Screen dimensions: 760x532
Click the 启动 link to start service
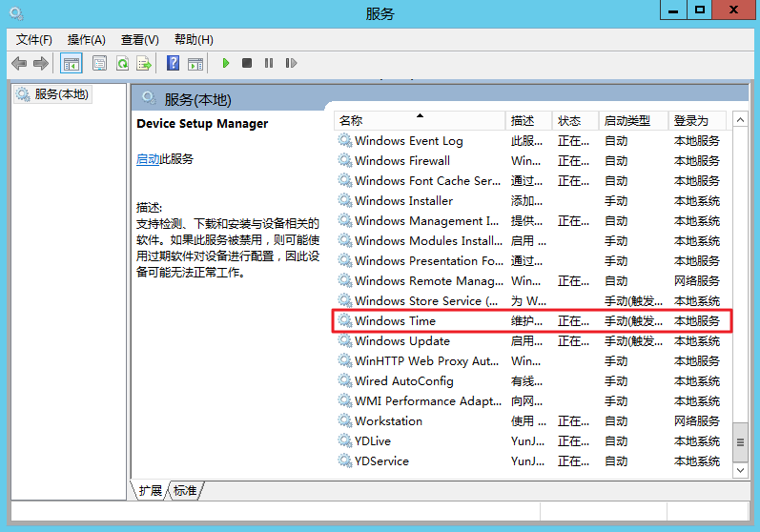pos(148,159)
